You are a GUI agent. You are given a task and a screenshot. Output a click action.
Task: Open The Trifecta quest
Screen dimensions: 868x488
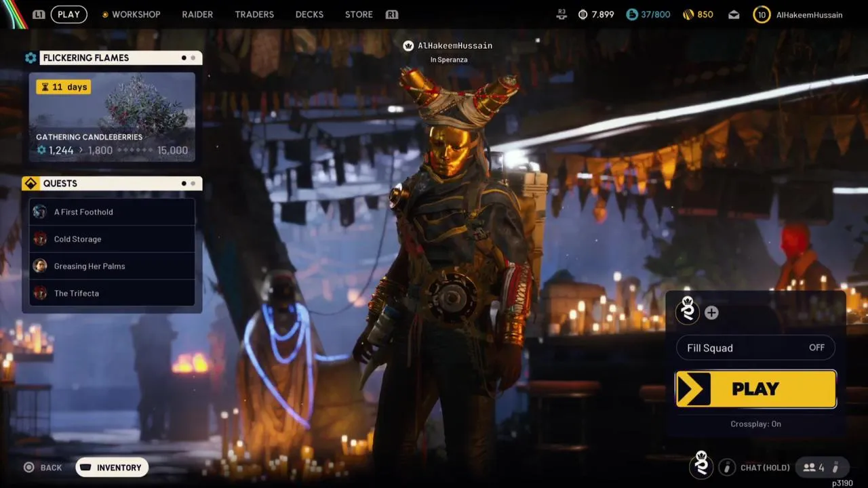112,293
